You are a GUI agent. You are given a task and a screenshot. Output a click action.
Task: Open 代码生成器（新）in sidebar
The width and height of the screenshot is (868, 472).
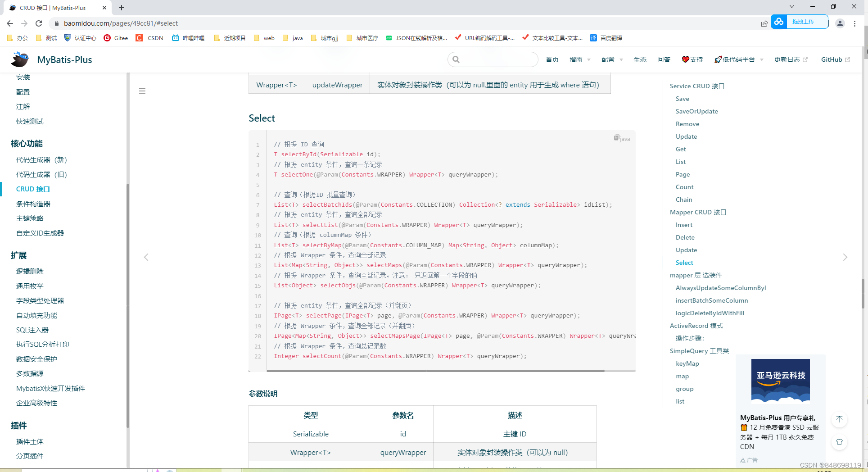tap(41, 159)
